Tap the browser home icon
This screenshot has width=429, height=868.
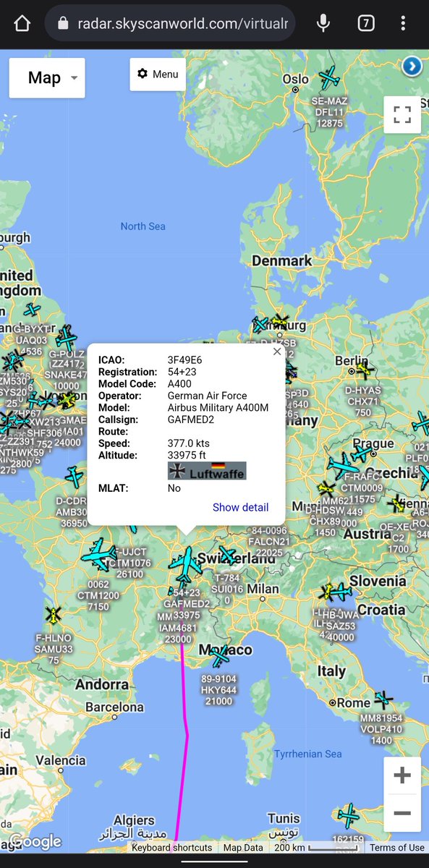coord(22,24)
